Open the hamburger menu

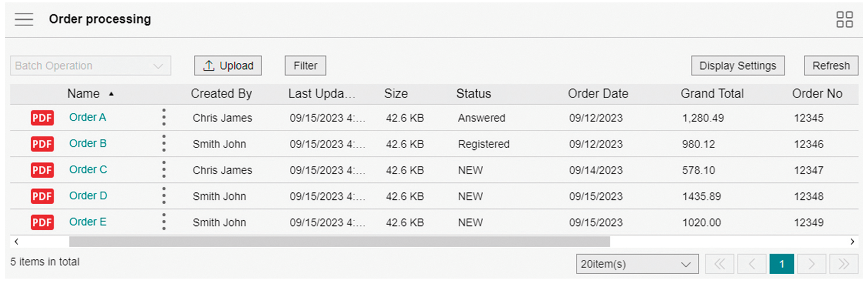[x=24, y=19]
